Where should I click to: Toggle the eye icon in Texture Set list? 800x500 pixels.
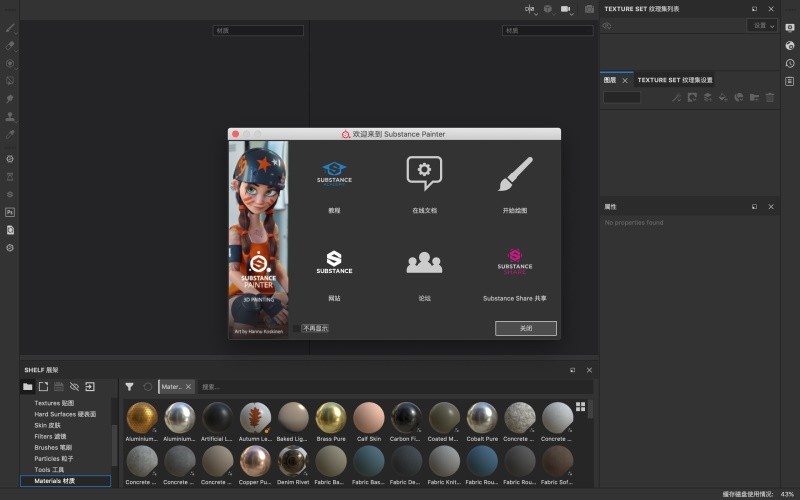pos(607,26)
